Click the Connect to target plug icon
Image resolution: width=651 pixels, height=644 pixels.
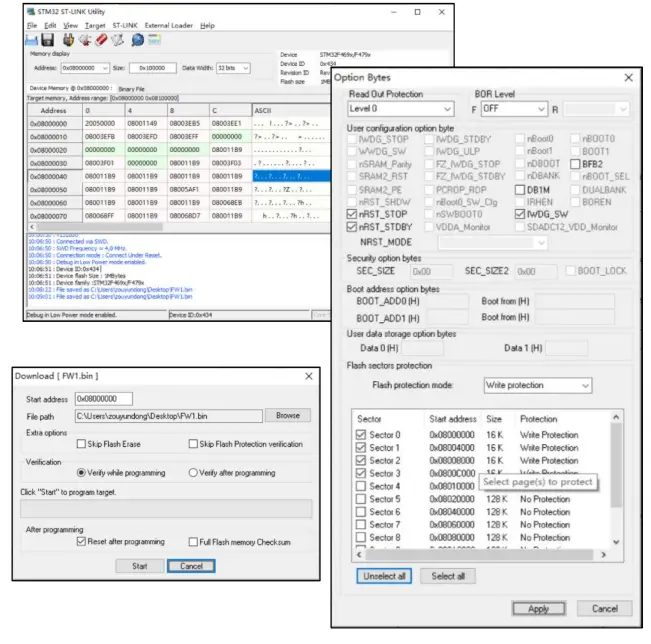point(69,40)
